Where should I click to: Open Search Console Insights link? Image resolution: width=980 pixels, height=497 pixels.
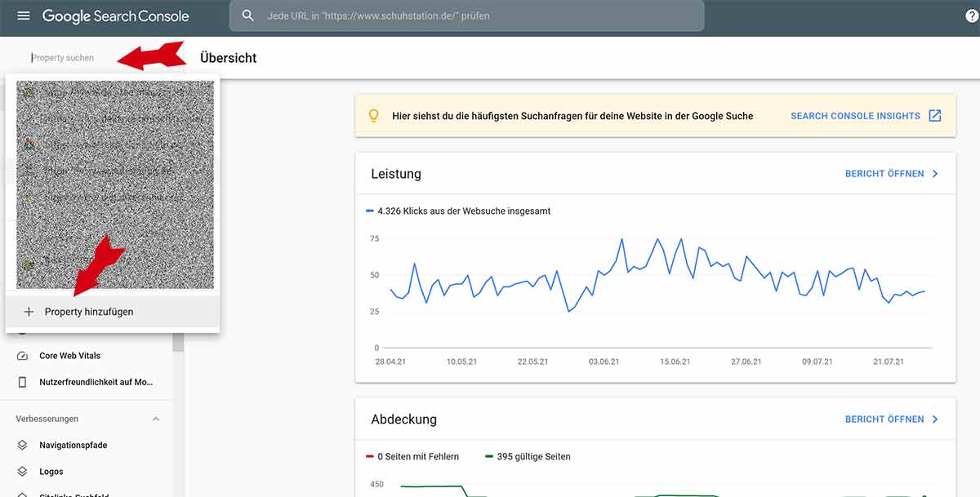855,116
